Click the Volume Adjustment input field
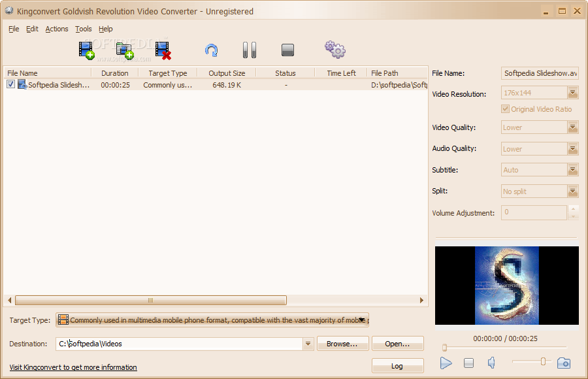The width and height of the screenshot is (588, 379). [x=534, y=212]
